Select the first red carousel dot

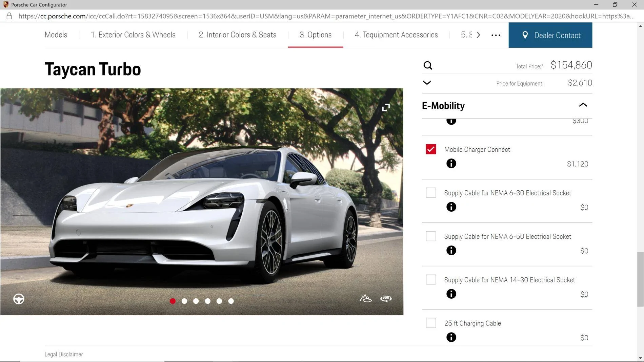[173, 301]
